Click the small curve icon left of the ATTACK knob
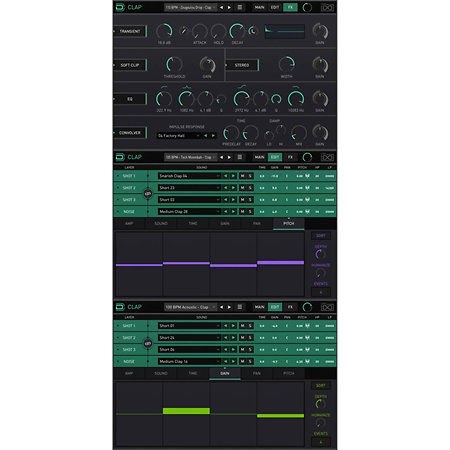Image resolution: width=450 pixels, height=450 pixels. (x=183, y=31)
